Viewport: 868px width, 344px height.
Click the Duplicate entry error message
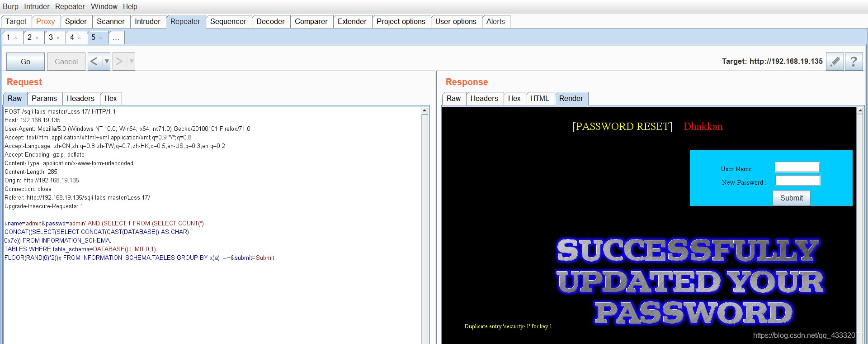(508, 326)
